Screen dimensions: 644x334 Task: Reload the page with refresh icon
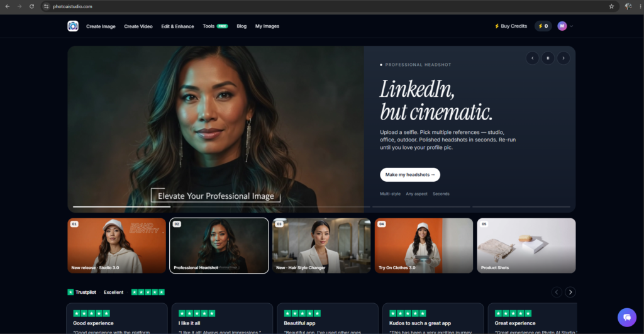31,6
